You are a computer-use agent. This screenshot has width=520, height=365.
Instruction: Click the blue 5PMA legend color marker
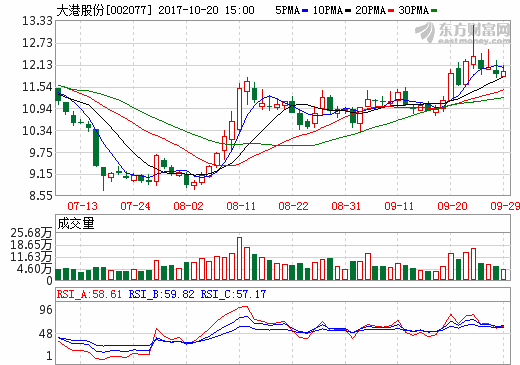point(305,11)
